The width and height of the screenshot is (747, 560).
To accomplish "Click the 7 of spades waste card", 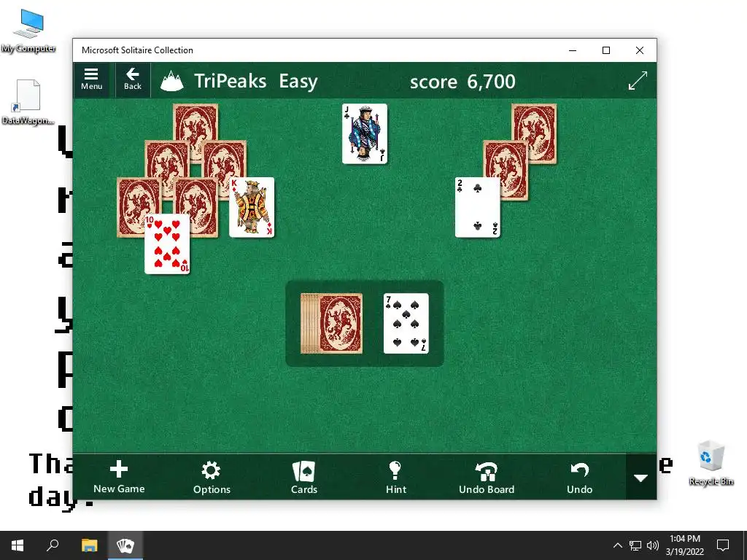I will (x=406, y=323).
